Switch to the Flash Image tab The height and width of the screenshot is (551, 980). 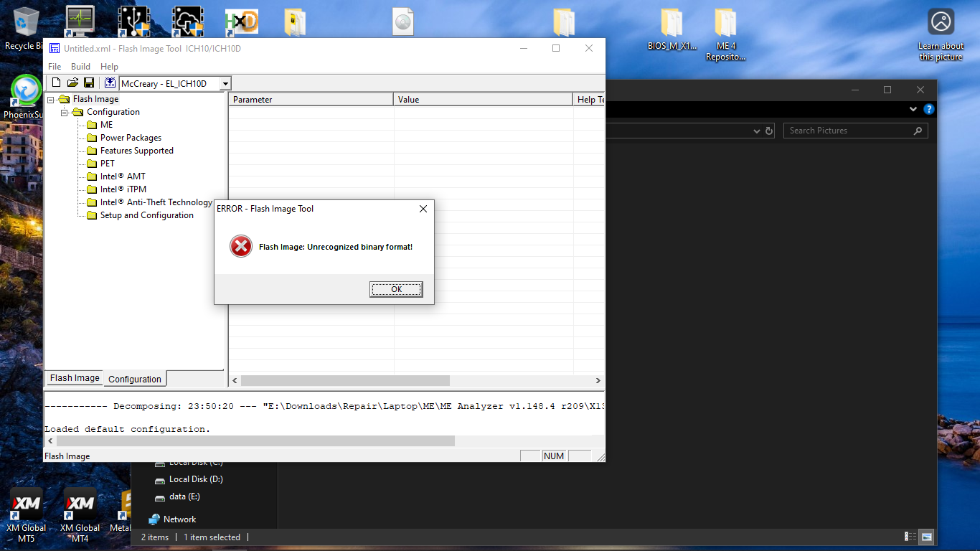coord(75,378)
